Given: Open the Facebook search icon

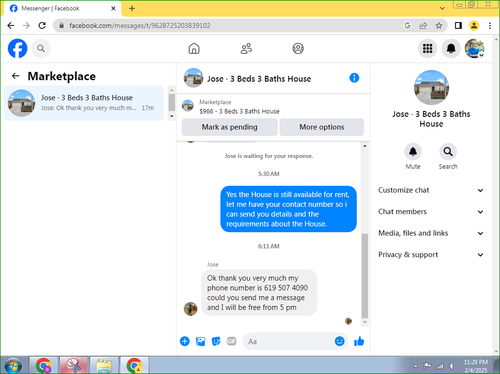Looking at the screenshot, I should [x=41, y=49].
